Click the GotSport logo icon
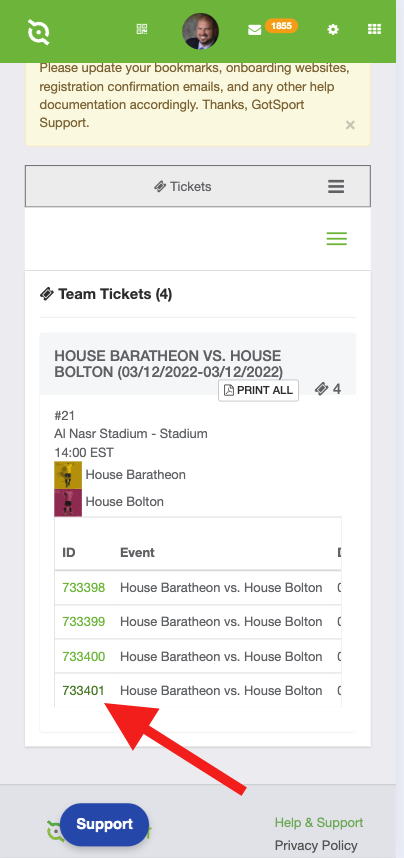The width and height of the screenshot is (404, 858). click(x=39, y=32)
